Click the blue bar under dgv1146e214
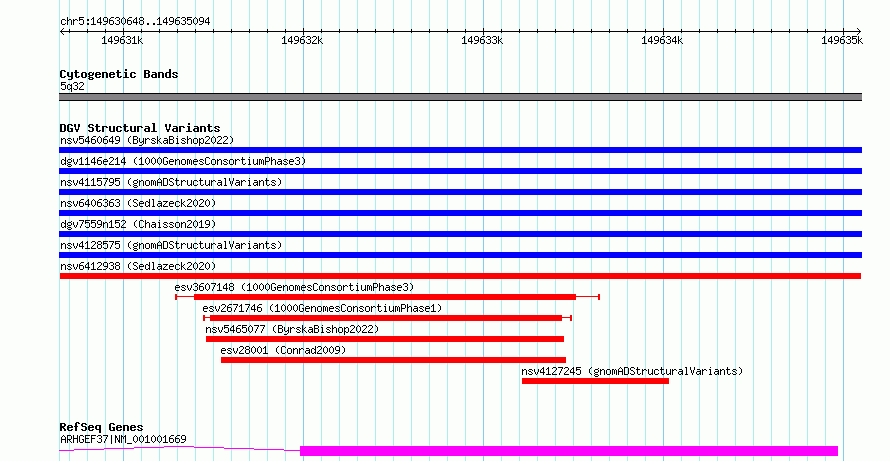 (460, 171)
